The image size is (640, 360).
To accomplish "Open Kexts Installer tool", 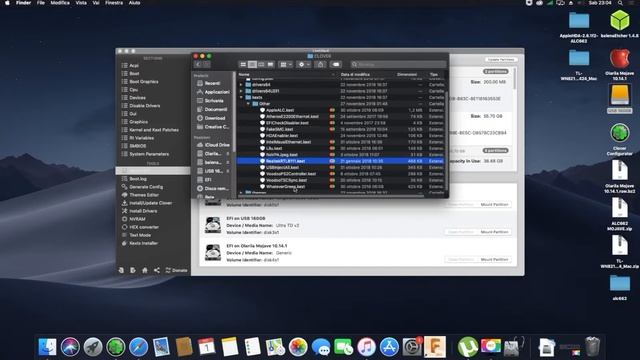I will (143, 243).
